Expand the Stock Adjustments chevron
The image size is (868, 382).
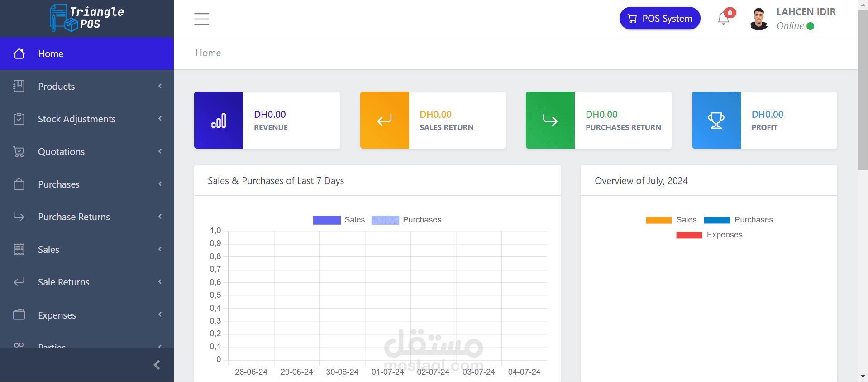click(x=160, y=119)
